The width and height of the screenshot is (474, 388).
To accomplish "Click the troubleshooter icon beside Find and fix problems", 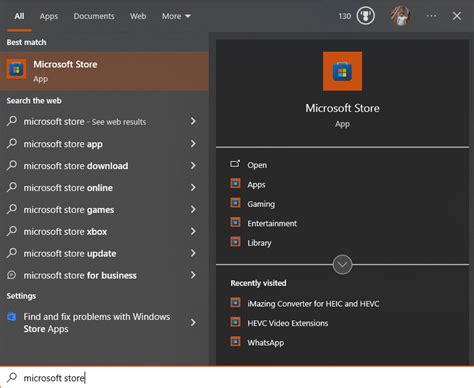I will click(12, 317).
